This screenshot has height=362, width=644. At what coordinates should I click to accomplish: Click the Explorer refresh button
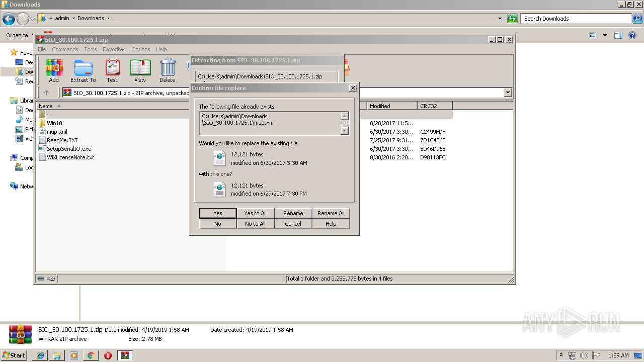pos(512,19)
